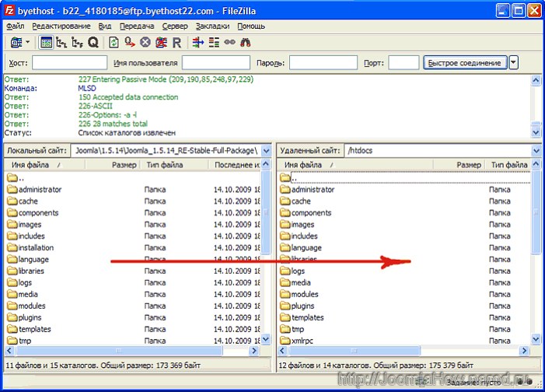Click remote list scroll down arrow
Viewport: 545px width, 392px height.
(x=536, y=338)
